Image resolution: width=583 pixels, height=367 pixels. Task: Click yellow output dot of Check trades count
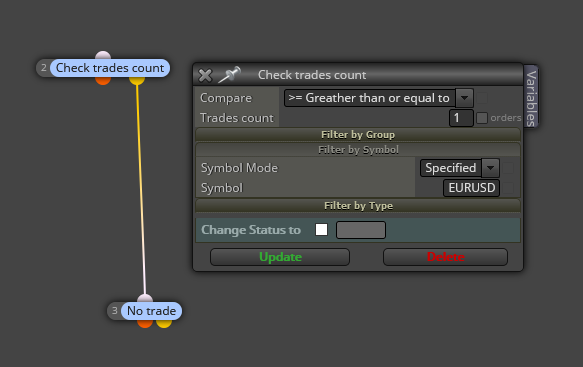137,80
